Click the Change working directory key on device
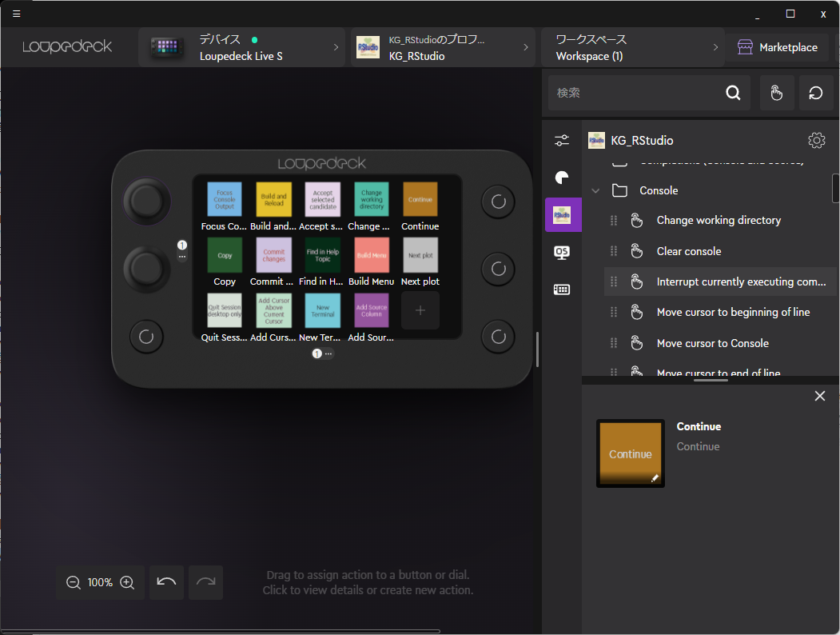This screenshot has height=635, width=840. (372, 199)
